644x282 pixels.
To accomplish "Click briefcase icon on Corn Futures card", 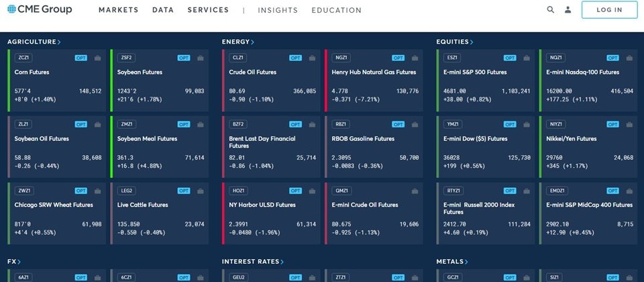I will click(x=98, y=58).
